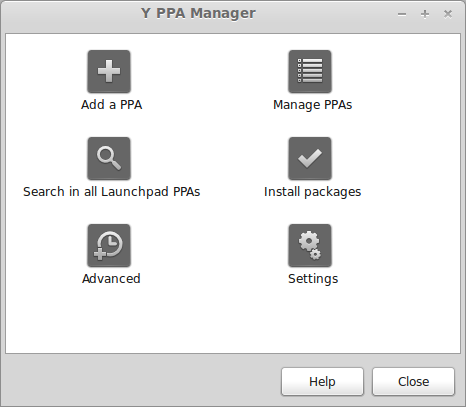Maximize the window using the plus control
The image size is (466, 407).
[x=425, y=14]
